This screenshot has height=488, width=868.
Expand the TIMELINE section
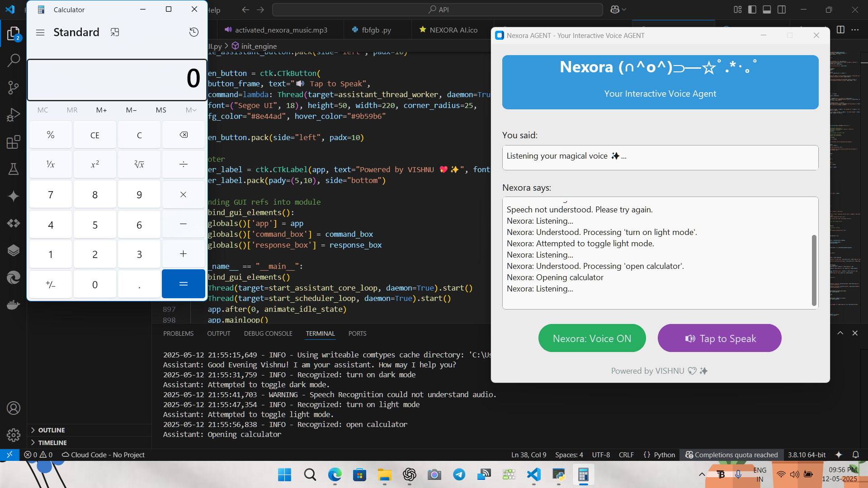52,443
